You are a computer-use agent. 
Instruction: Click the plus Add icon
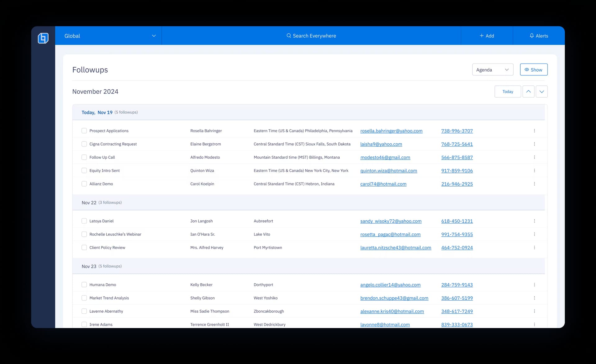point(481,36)
